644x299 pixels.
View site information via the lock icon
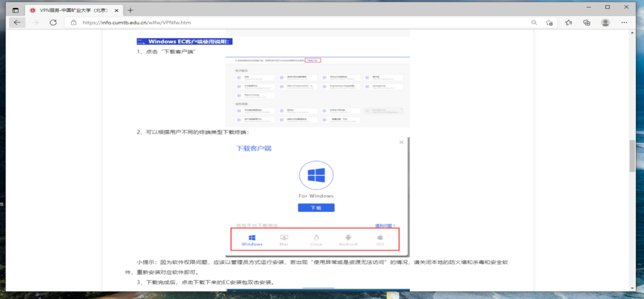point(73,23)
